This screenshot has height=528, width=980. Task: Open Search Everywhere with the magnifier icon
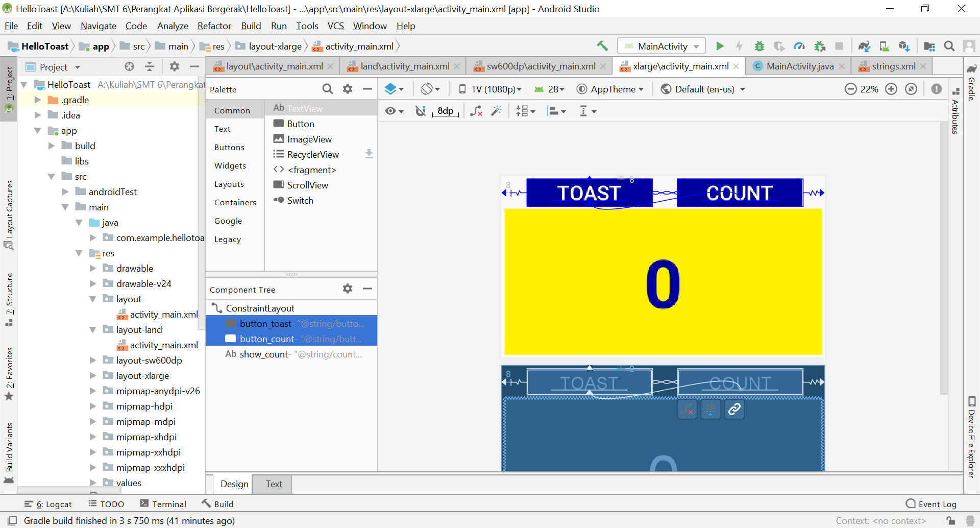pyautogui.click(x=950, y=46)
